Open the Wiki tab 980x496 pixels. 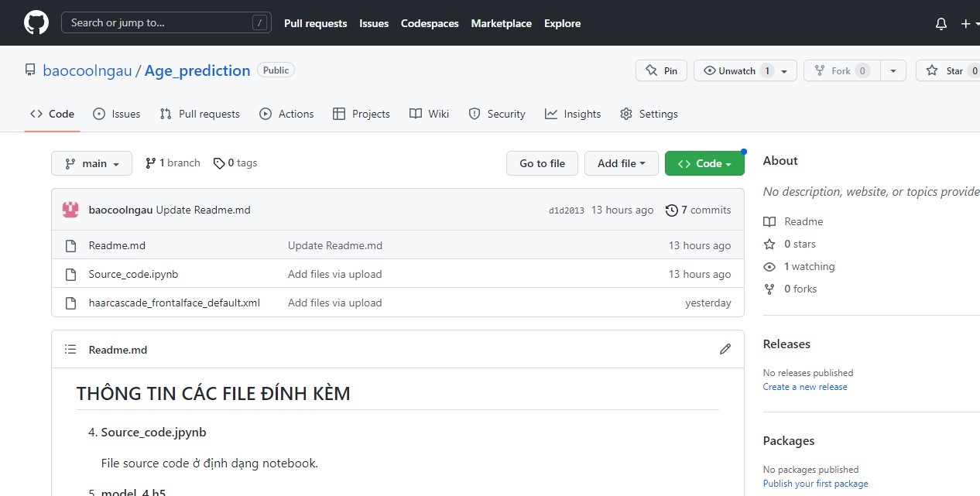pos(430,114)
